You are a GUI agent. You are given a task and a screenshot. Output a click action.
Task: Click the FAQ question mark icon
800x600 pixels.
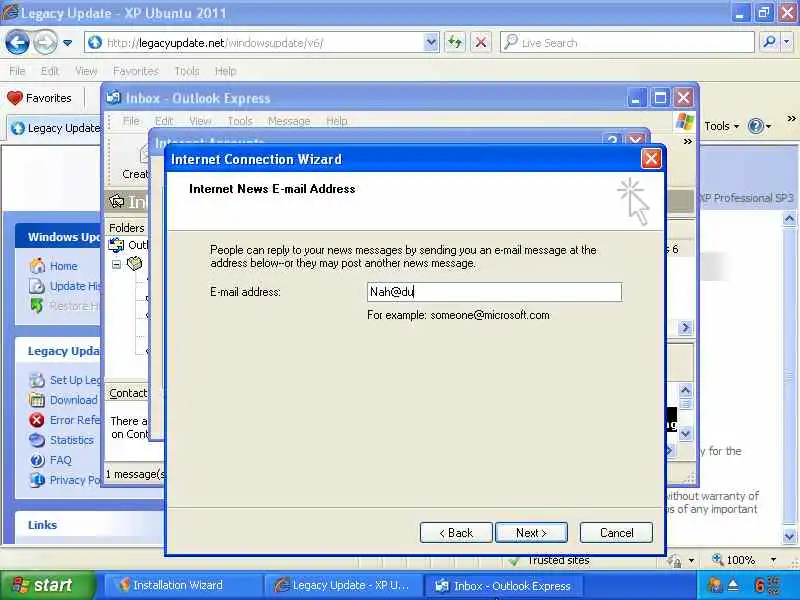(37, 460)
